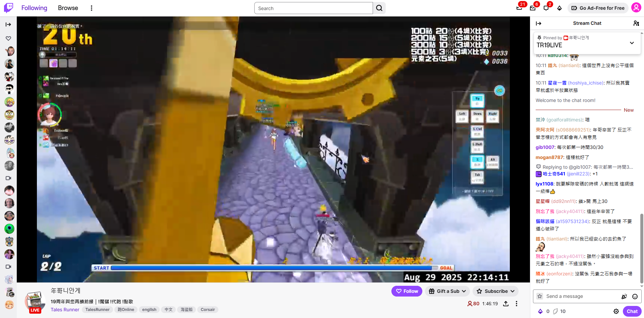
Task: Open the Gift a Sub dropdown
Action: pyautogui.click(x=447, y=291)
